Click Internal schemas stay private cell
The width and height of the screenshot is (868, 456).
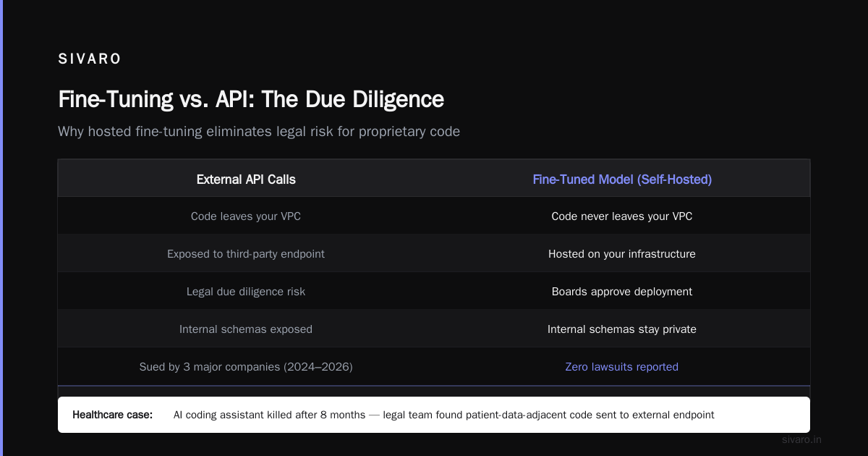coord(622,329)
